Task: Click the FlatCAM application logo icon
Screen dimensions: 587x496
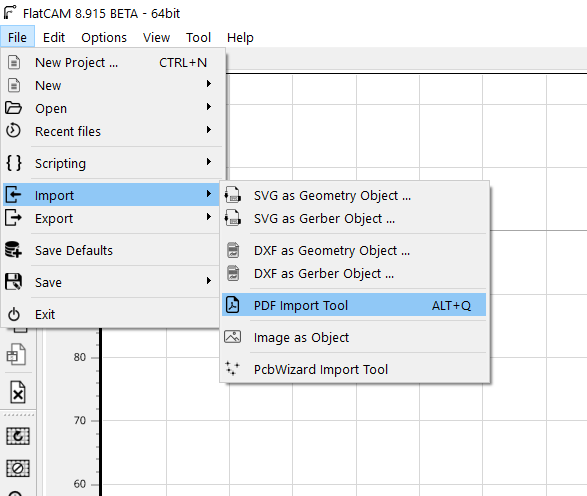Action: 10,12
